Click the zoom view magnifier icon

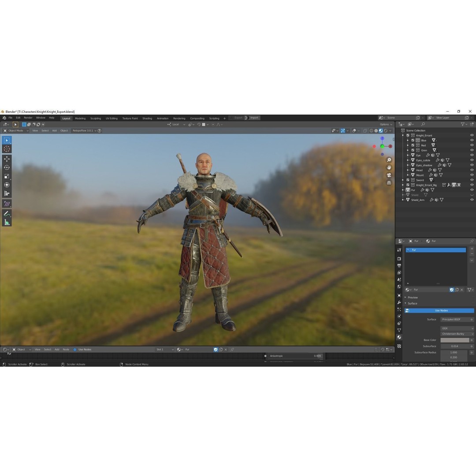click(389, 160)
